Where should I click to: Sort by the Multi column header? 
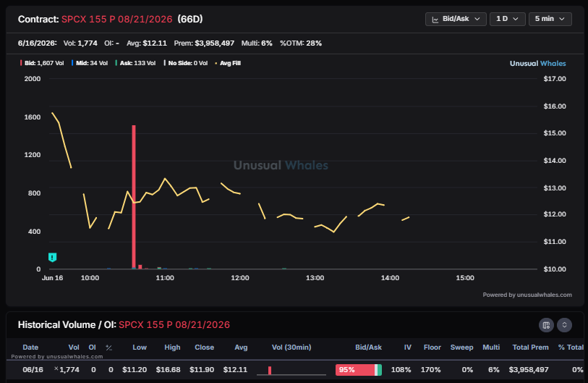pyautogui.click(x=491, y=348)
